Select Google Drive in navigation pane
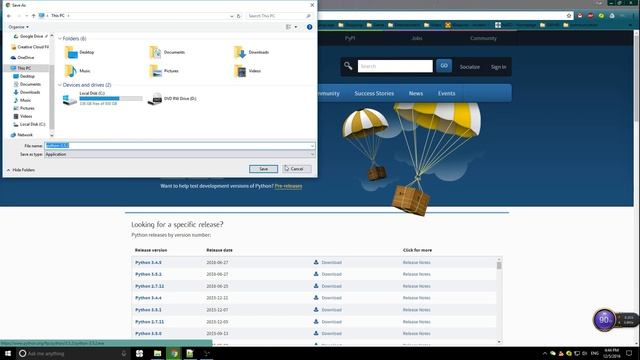 tap(31, 36)
